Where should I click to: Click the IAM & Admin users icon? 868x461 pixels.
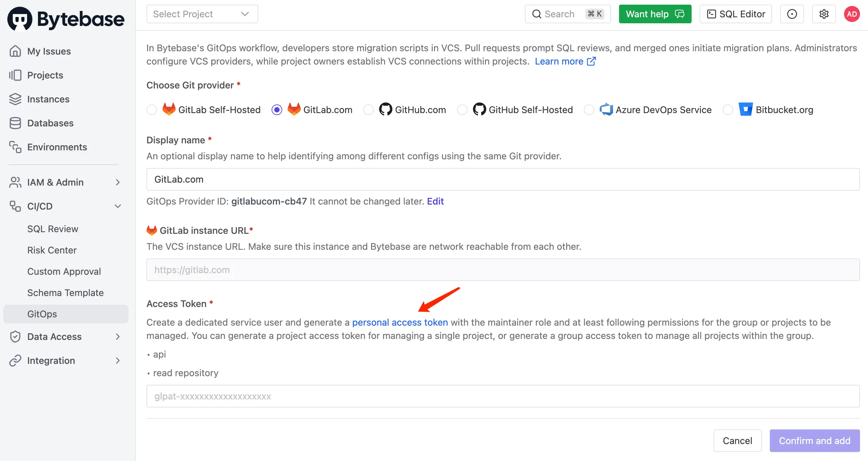click(15, 182)
